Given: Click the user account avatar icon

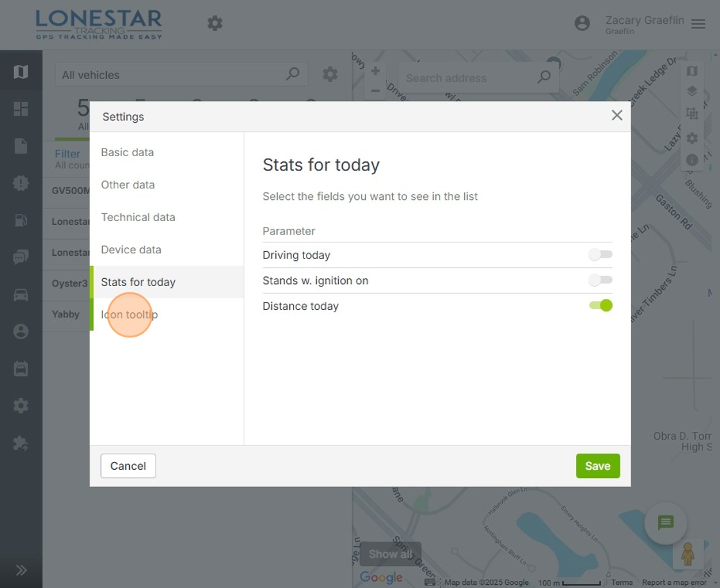Looking at the screenshot, I should [x=582, y=24].
